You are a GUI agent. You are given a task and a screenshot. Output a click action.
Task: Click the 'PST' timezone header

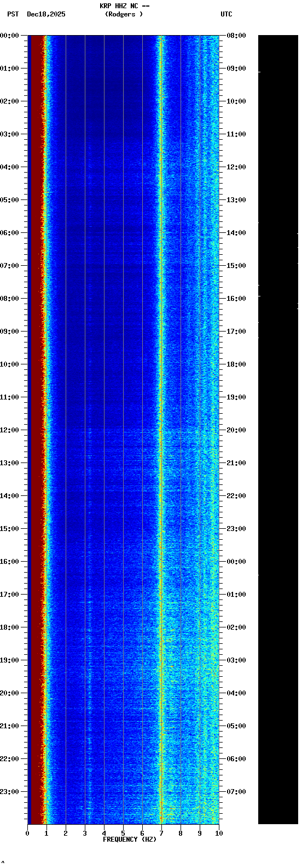(x=13, y=14)
